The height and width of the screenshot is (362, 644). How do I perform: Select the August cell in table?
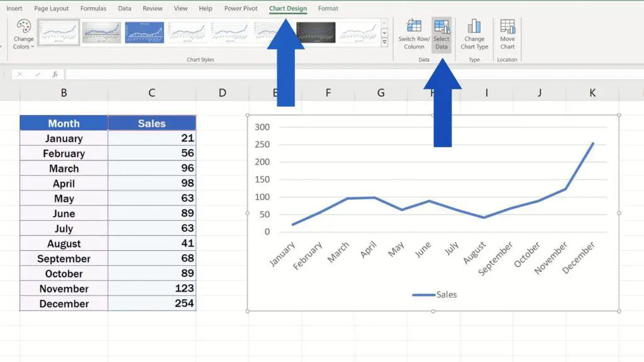point(64,243)
